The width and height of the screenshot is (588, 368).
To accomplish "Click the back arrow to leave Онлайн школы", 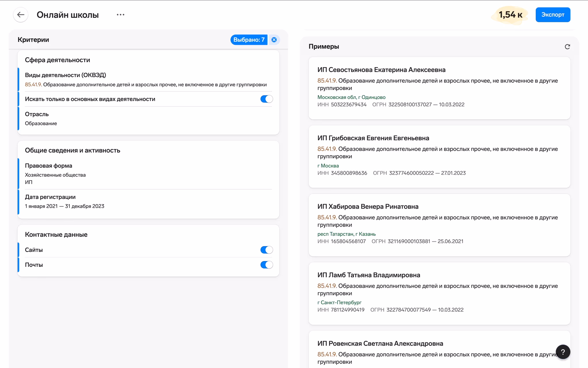I will 20,15.
